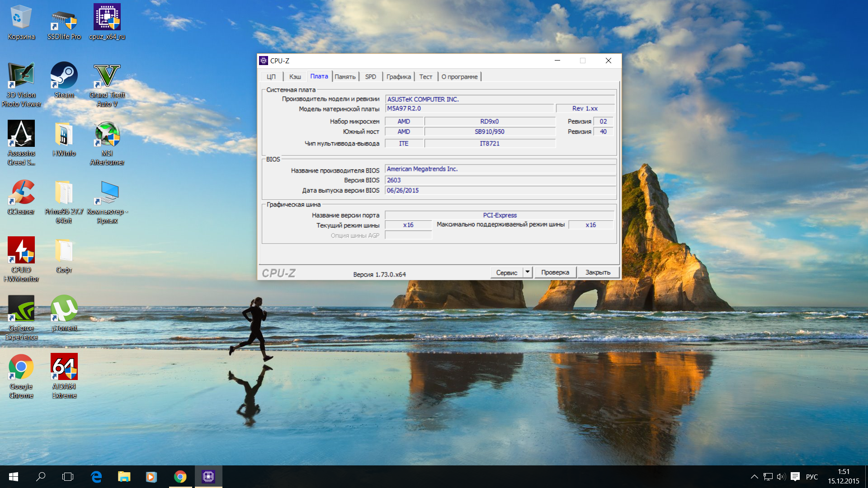The image size is (868, 488).
Task: Click the Проверка button
Action: tap(555, 272)
